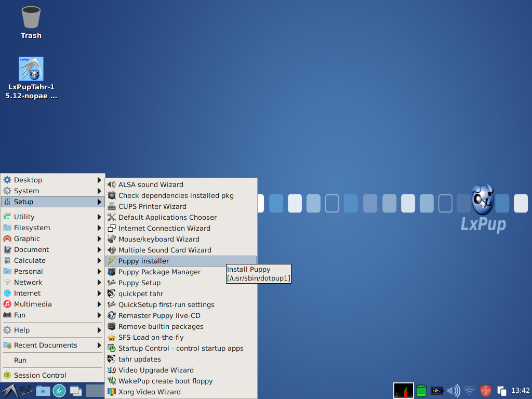Open the Fun menu category

point(52,315)
